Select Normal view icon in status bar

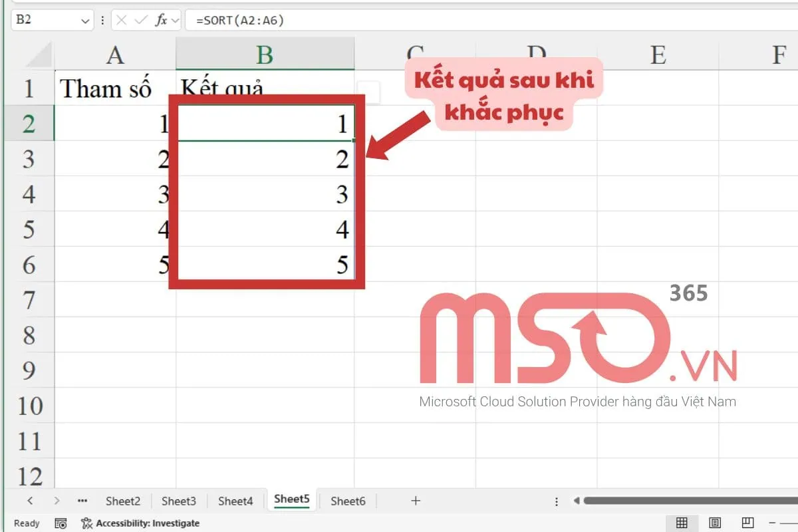[682, 523]
